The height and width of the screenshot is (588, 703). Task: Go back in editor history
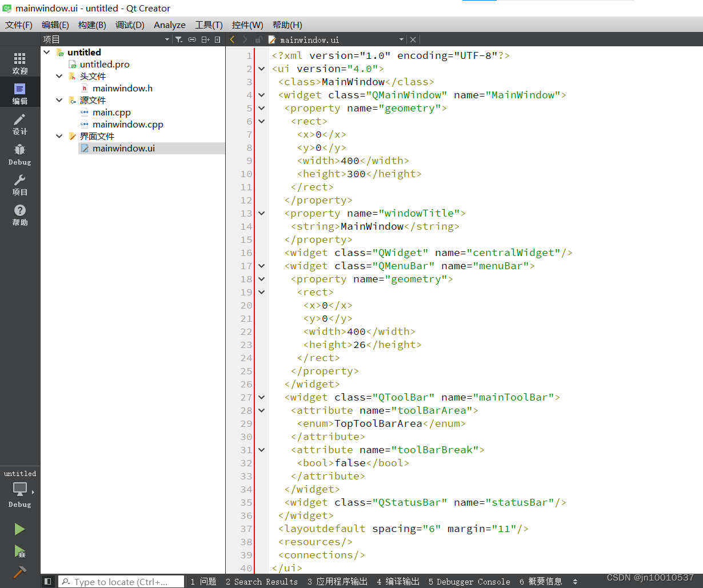[x=232, y=39]
